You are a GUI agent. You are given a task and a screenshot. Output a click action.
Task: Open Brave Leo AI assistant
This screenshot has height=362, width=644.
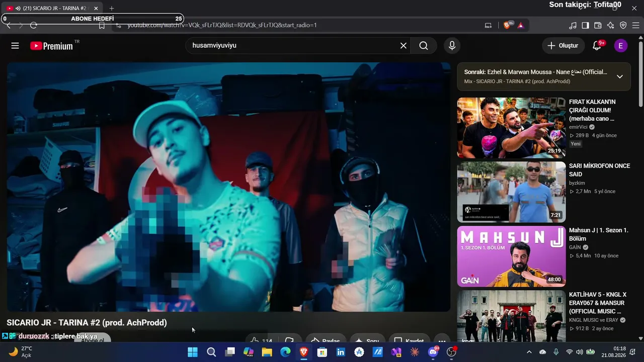(x=610, y=25)
